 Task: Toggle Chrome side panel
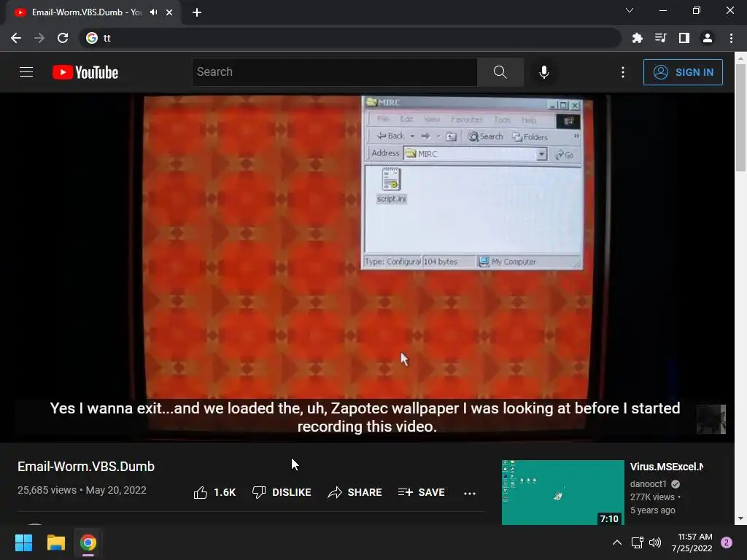pos(684,38)
